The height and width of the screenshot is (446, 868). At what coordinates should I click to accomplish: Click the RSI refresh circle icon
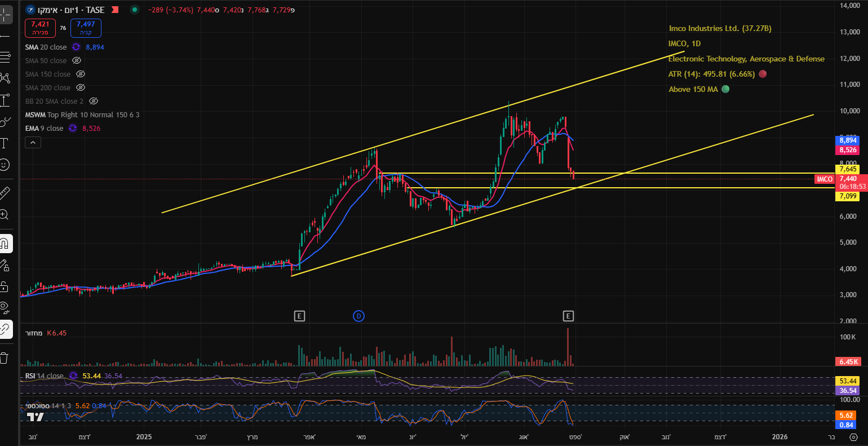tap(73, 376)
